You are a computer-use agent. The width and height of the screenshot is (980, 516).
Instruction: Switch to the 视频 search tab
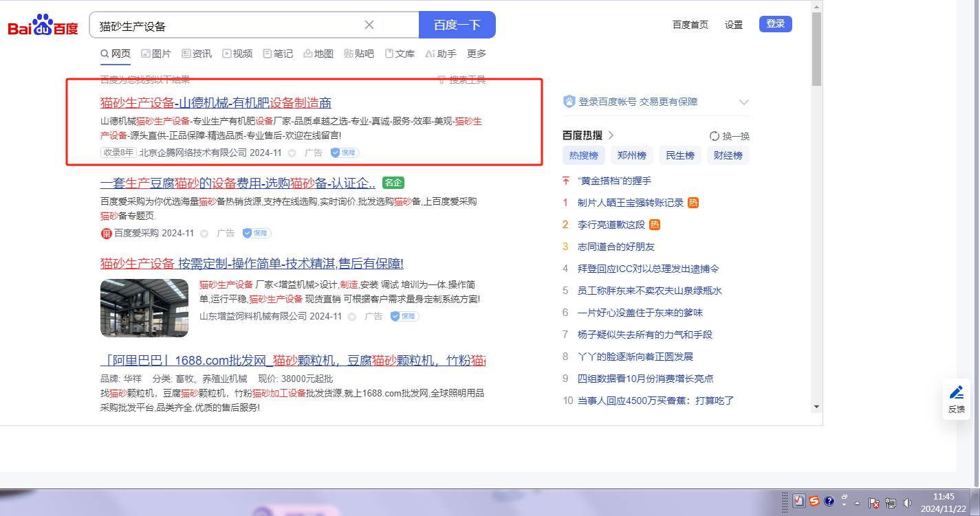point(237,54)
